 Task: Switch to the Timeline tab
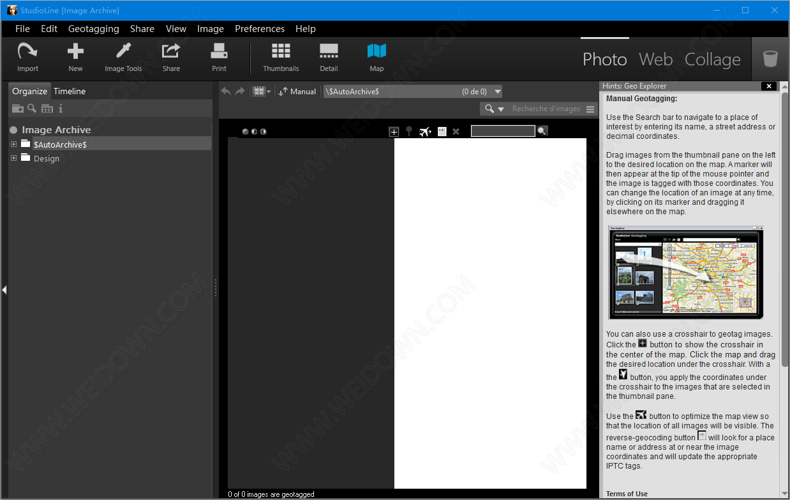pos(70,91)
